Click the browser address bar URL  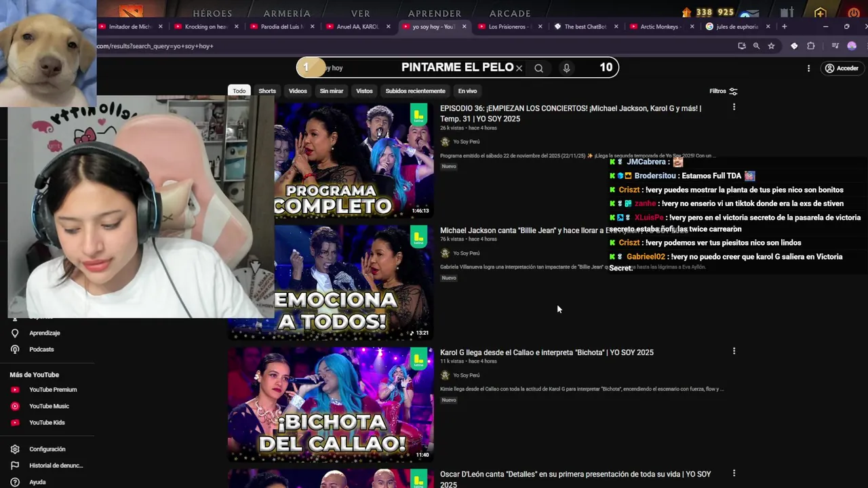coord(155,46)
